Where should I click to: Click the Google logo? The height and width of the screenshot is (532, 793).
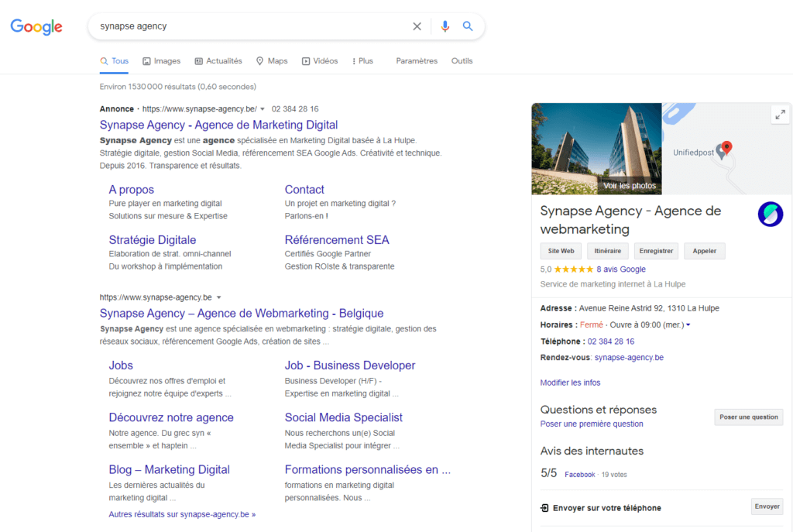coord(36,26)
